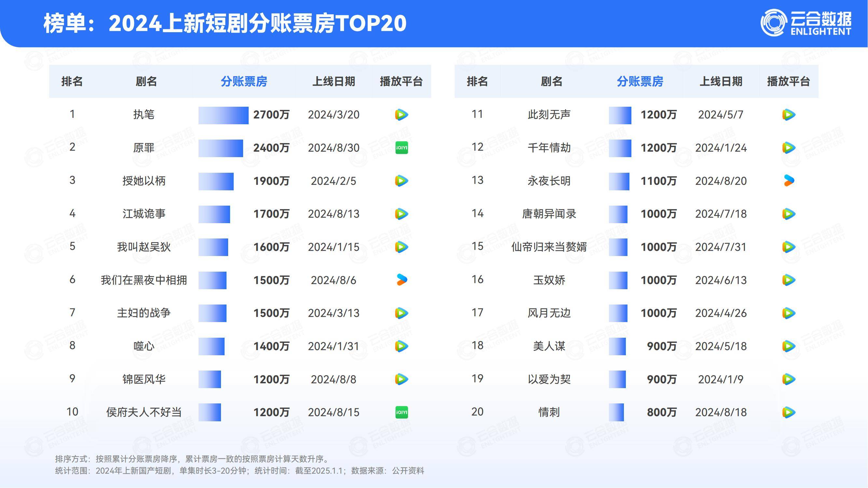Click the iQIYI icon next to 原罪
Viewport: 868px width, 488px height.
[402, 147]
